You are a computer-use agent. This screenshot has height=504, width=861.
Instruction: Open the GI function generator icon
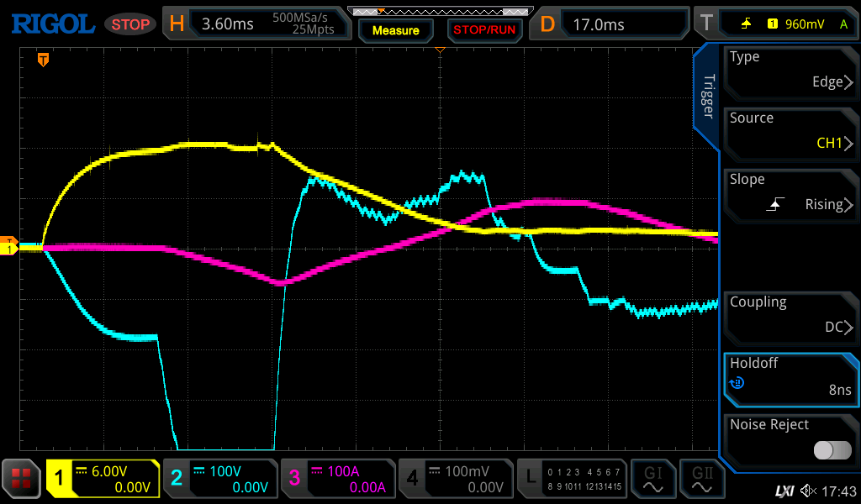pos(653,479)
